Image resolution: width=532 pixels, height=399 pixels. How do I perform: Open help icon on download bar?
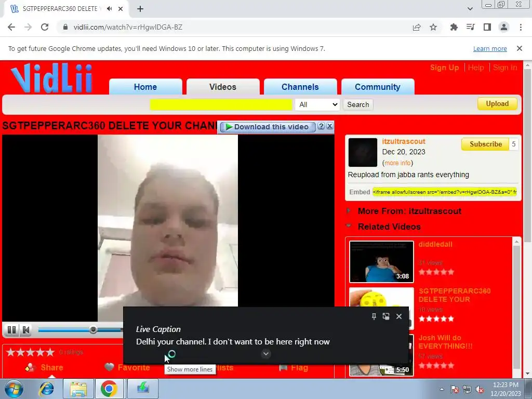321,127
